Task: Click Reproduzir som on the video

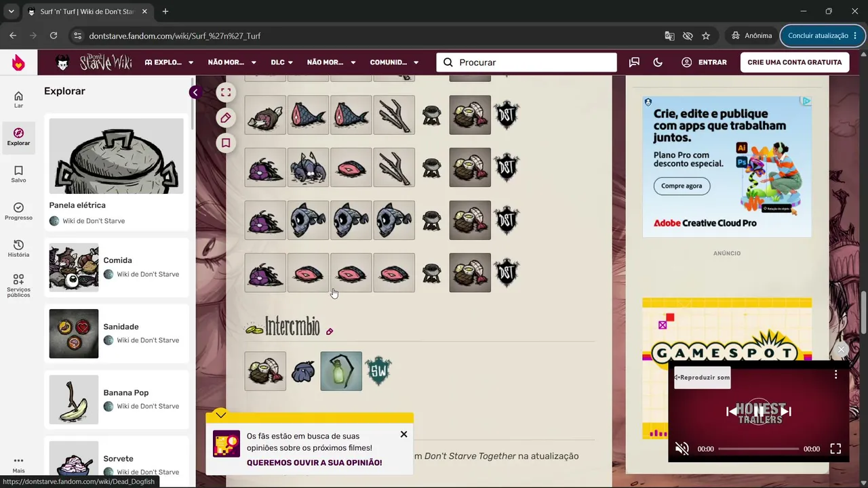Action: click(703, 378)
